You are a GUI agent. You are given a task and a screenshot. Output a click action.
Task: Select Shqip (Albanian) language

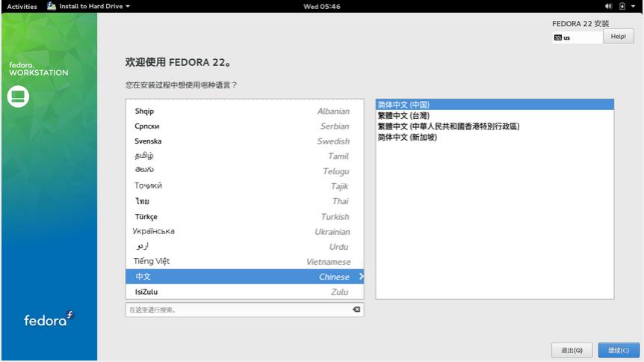[245, 111]
